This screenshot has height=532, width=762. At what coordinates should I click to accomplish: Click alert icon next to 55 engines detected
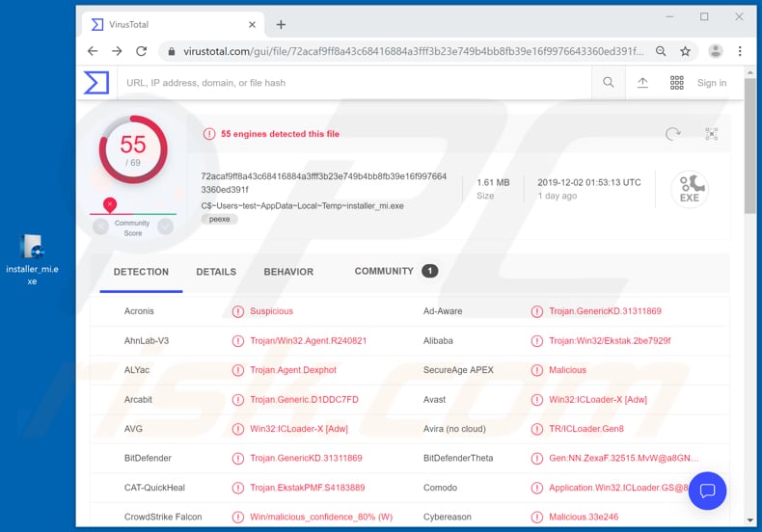click(209, 134)
